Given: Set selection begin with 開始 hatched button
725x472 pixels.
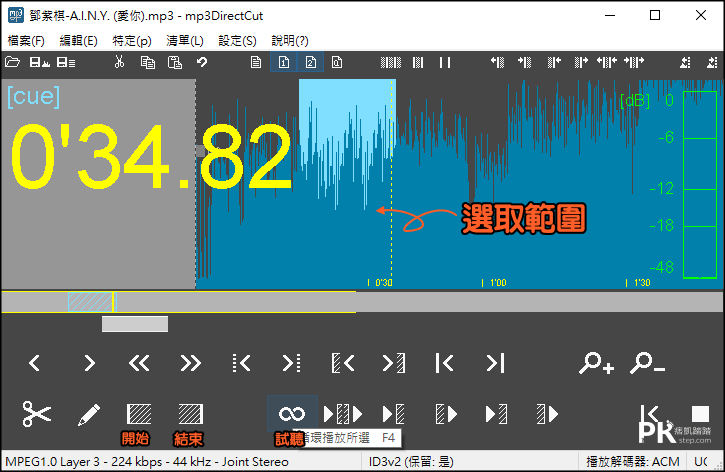Looking at the screenshot, I should click(x=139, y=414).
